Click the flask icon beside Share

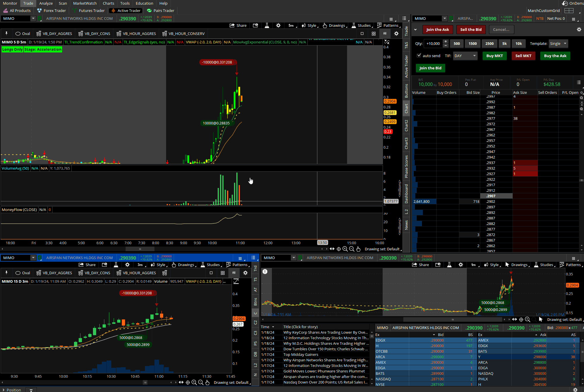(x=267, y=25)
